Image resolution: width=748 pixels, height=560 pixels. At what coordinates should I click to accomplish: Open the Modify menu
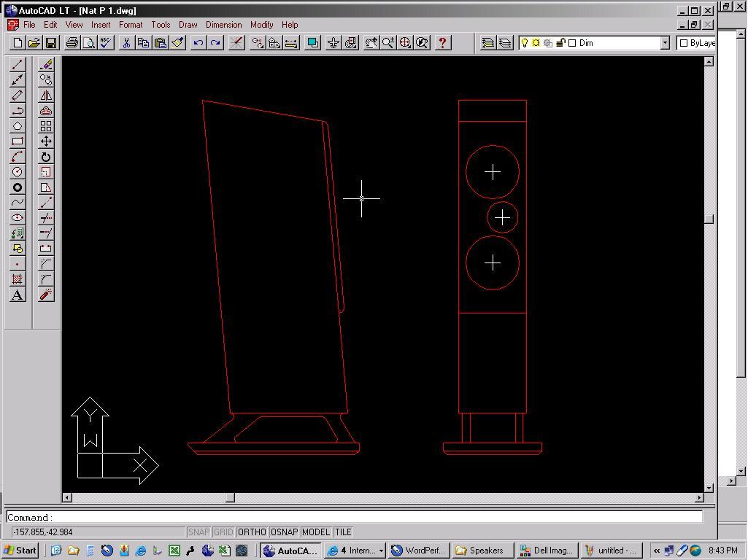point(261,25)
